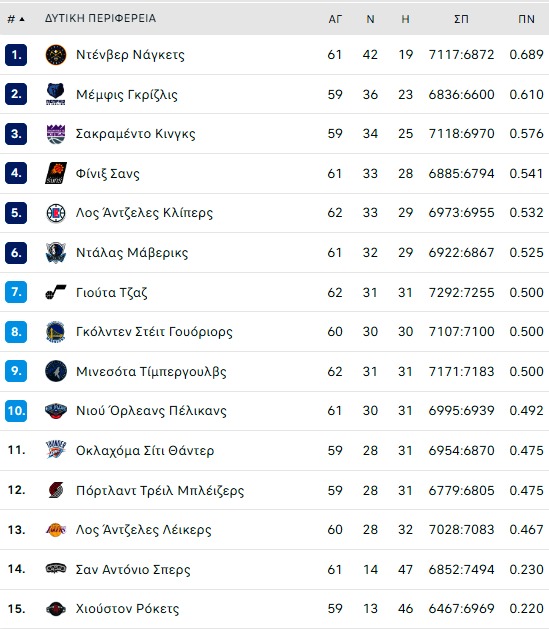The image size is (549, 630).
Task: Click the Denver Nuggets team logo
Action: point(55,55)
